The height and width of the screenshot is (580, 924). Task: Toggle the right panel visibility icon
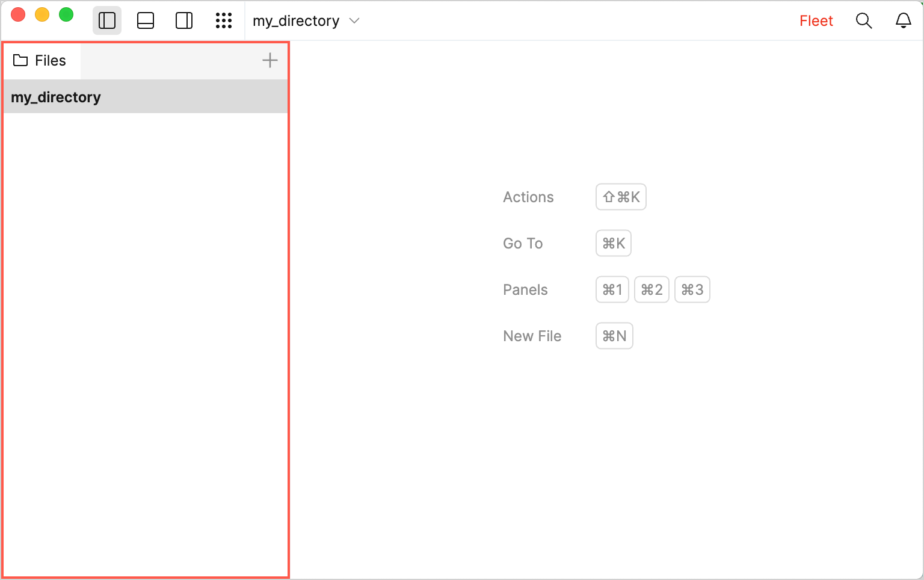coord(183,20)
